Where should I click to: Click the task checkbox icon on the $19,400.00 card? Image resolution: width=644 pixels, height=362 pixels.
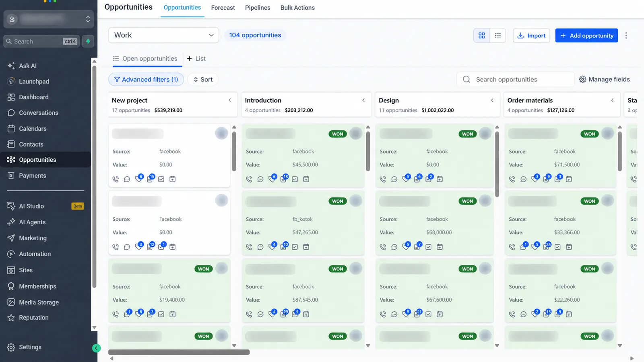pyautogui.click(x=161, y=314)
